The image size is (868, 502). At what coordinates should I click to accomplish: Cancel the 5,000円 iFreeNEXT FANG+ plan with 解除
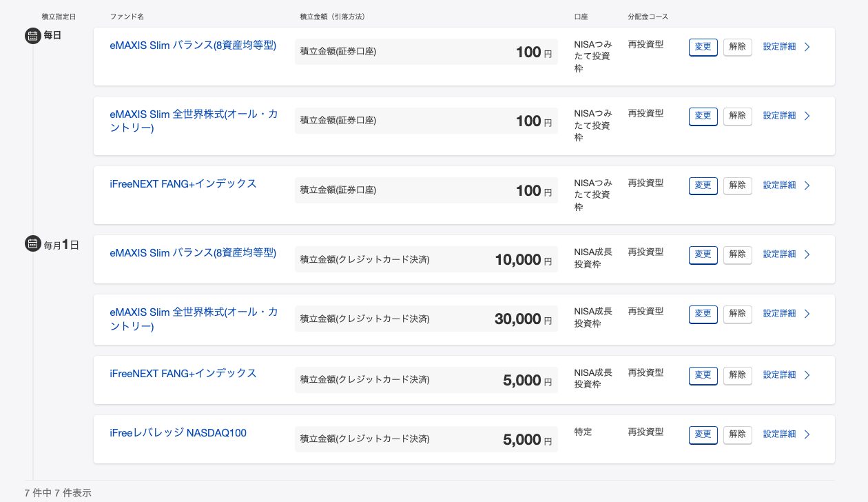[x=737, y=375]
